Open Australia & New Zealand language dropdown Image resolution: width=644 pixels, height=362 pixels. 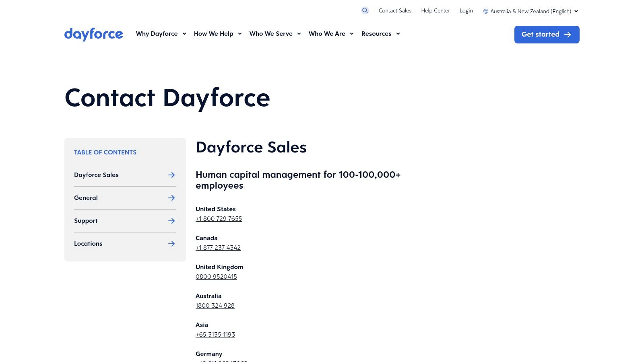pyautogui.click(x=531, y=11)
